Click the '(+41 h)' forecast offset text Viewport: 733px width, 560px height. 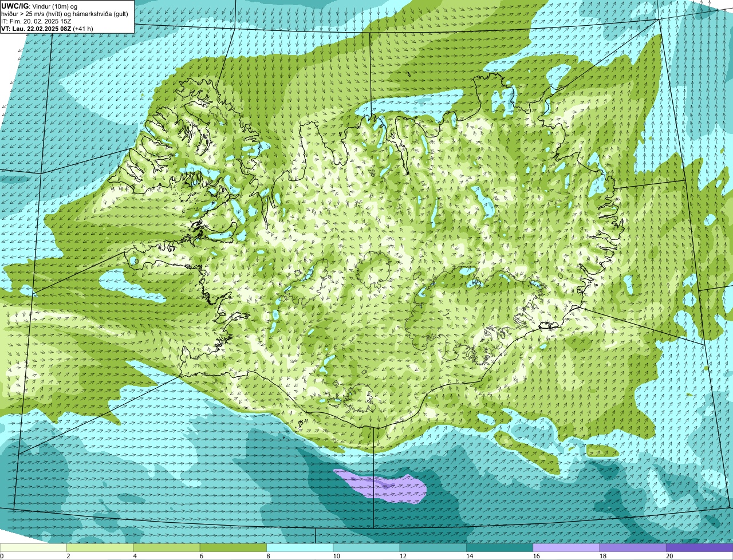[83, 29]
